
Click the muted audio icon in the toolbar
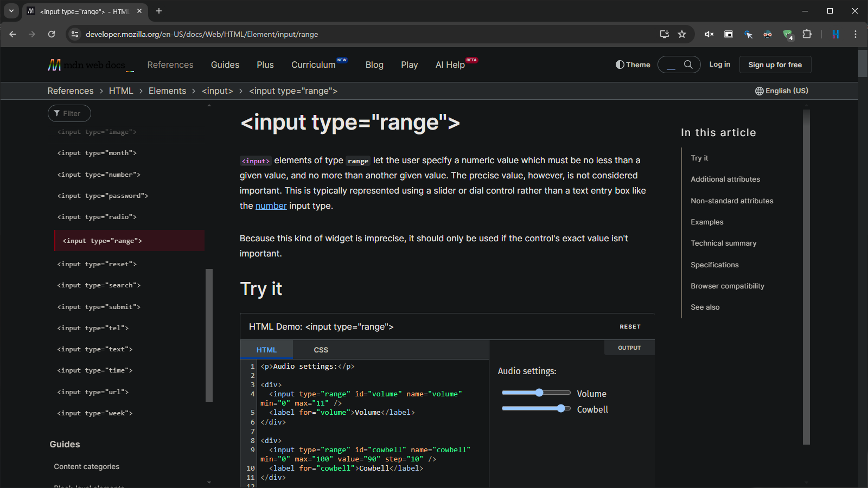click(709, 34)
